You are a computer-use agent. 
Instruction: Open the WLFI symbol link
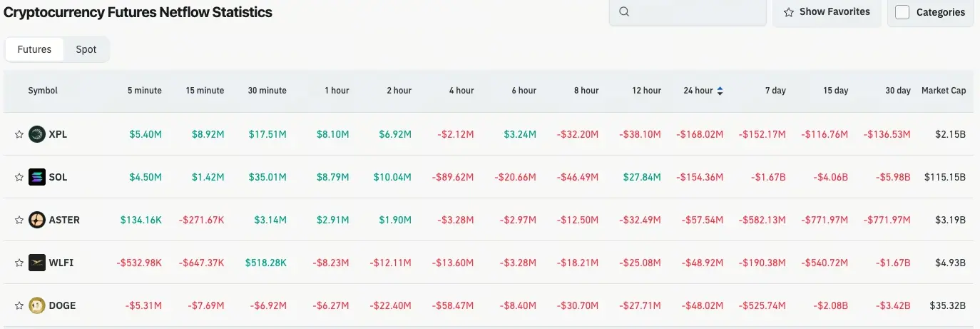61,263
